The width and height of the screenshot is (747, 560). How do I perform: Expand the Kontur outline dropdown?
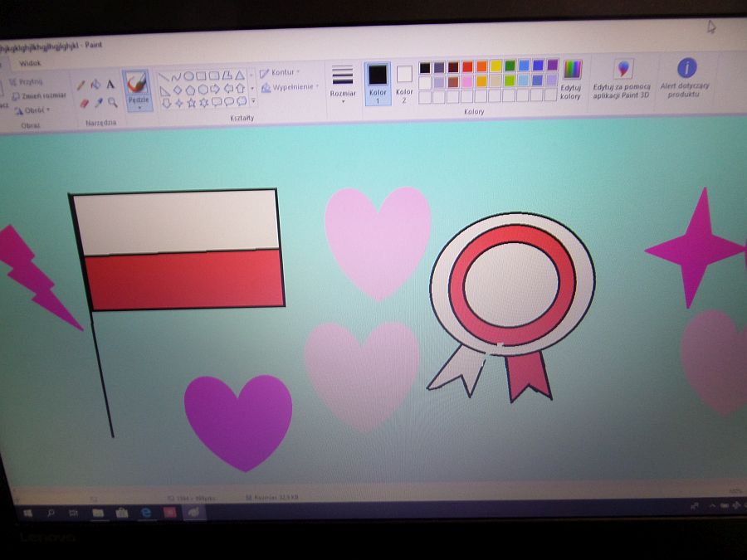[x=281, y=73]
